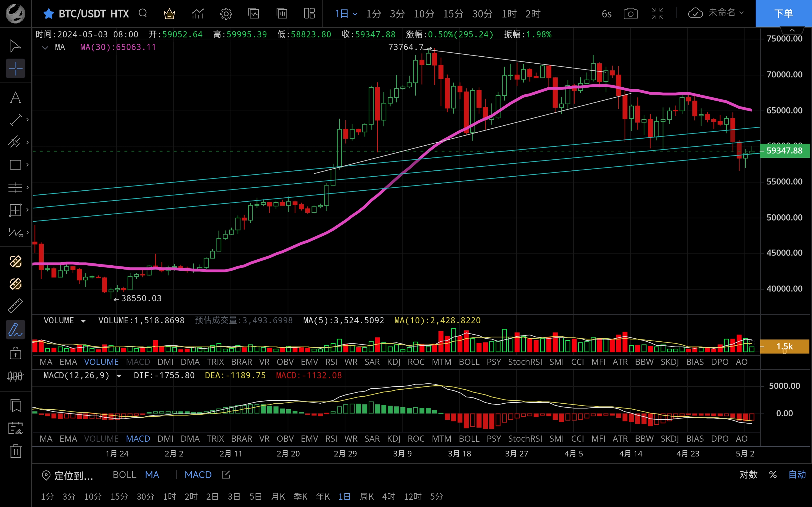
Task: Toggle percent scale mode
Action: coord(773,475)
